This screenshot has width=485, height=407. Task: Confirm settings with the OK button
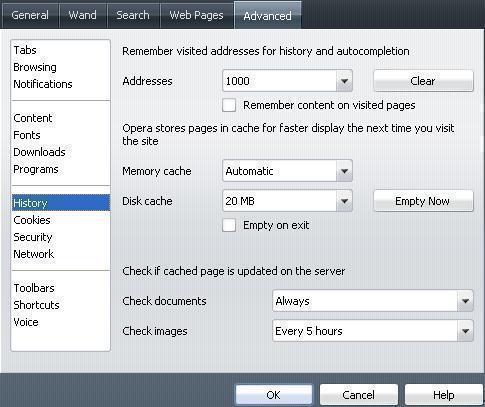point(274,395)
